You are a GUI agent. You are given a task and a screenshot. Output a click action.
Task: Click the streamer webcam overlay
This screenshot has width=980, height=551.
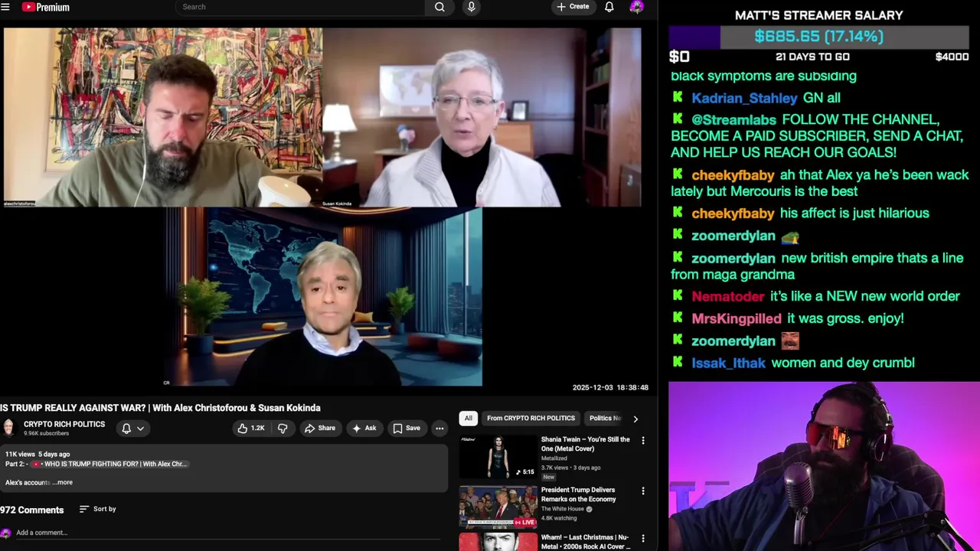[x=824, y=466]
